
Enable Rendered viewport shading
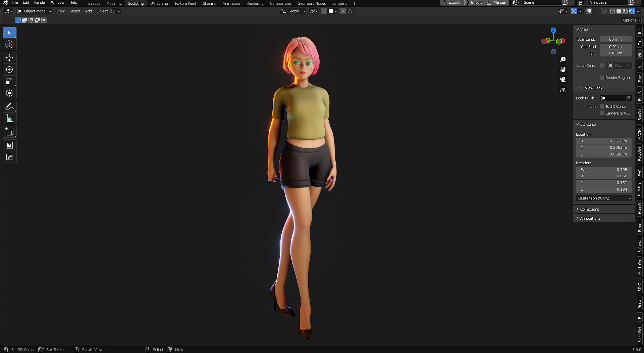[632, 11]
